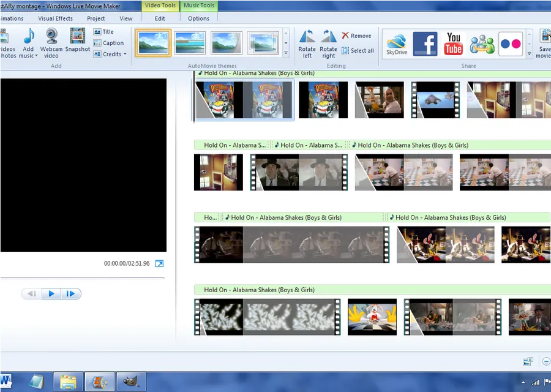Open the Add music dropdown arrow
This screenshot has height=392, width=551.
pyautogui.click(x=36, y=56)
